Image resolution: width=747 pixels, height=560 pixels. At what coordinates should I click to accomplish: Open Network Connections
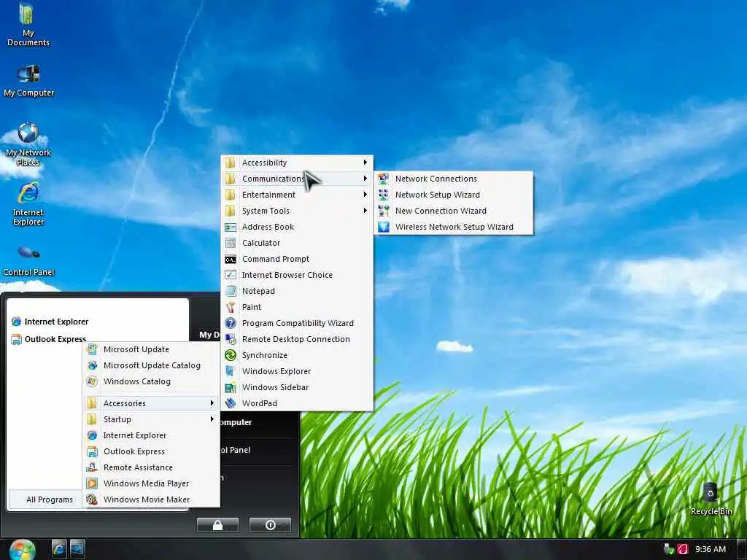[454, 179]
